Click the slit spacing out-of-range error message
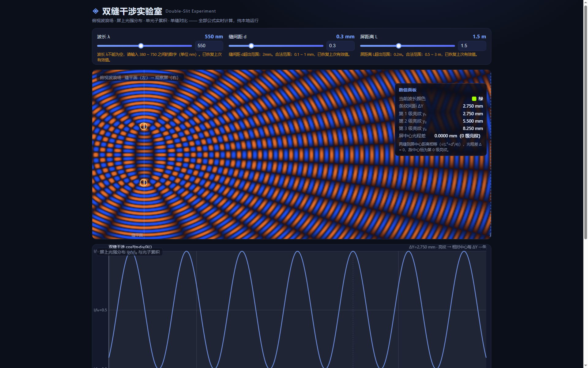588x368 pixels. (289, 54)
